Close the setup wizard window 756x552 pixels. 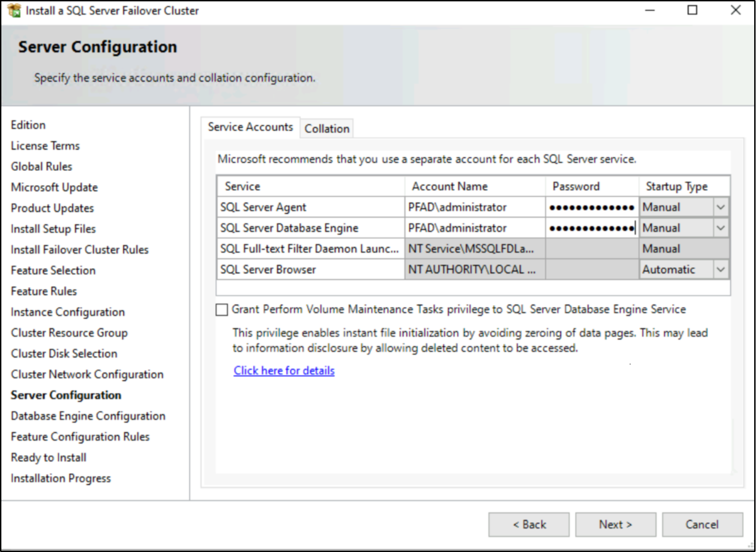pos(736,10)
